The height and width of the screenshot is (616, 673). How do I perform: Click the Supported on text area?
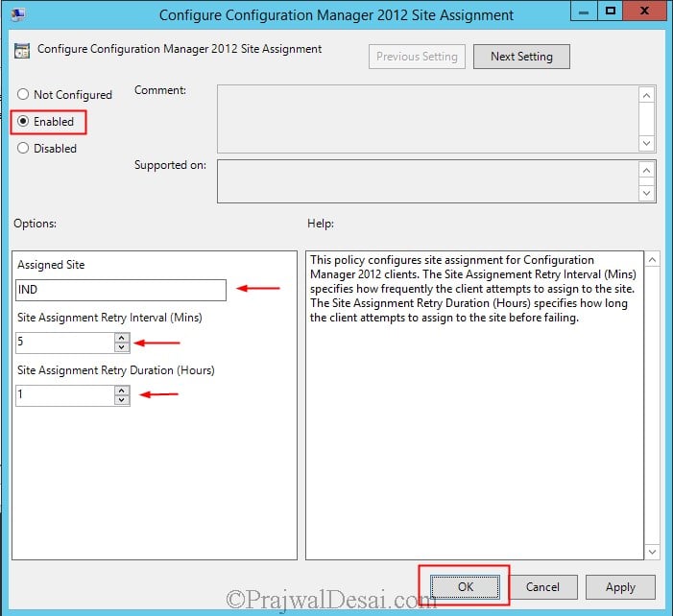pyautogui.click(x=427, y=181)
